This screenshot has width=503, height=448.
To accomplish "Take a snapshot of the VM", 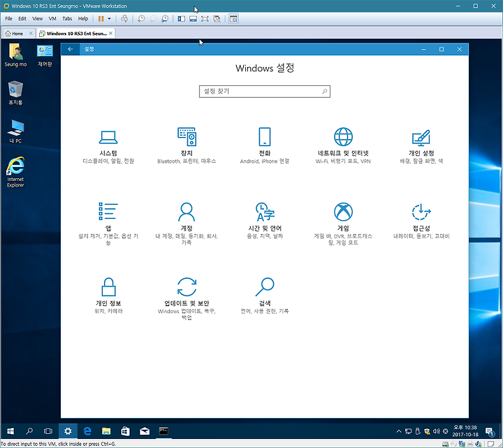I will click(x=141, y=19).
